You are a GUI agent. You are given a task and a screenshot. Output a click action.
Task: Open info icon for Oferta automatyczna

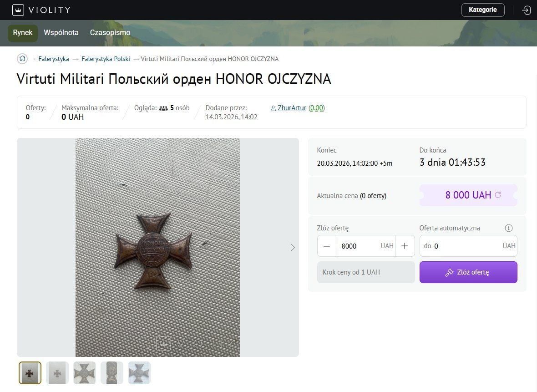pyautogui.click(x=509, y=228)
